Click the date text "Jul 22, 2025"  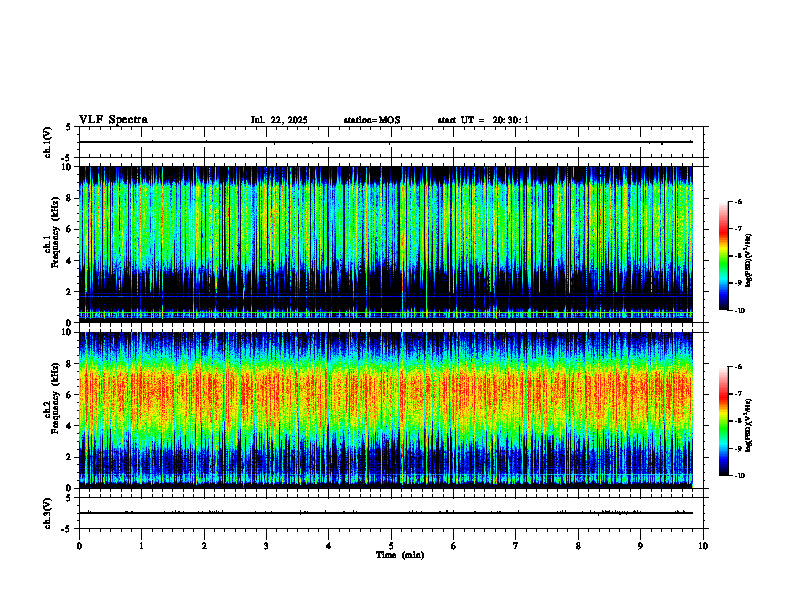click(279, 120)
